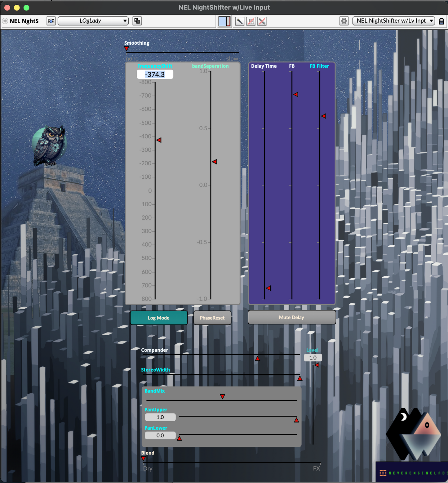Click the crossed-out panel icon in toolbar
The width and height of the screenshot is (448, 483).
tap(251, 21)
